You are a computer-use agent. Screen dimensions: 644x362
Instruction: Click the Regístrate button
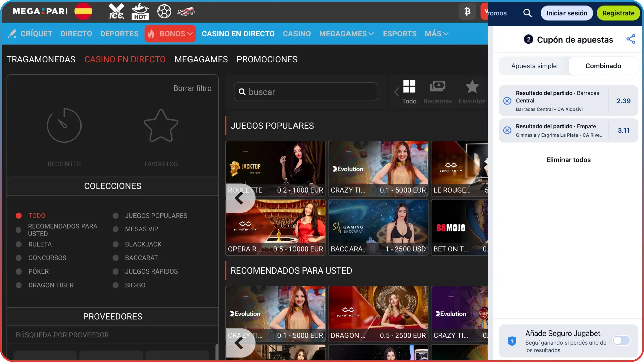618,13
